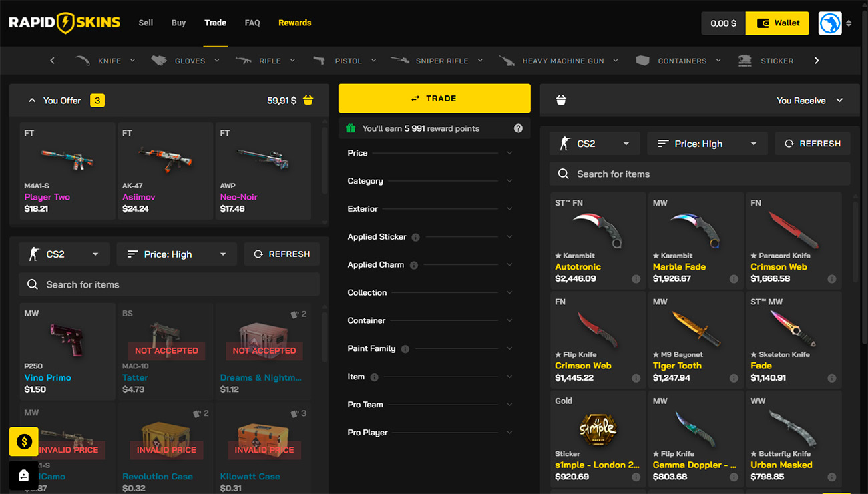
Task: Click the inventory Search for items field
Action: click(x=169, y=284)
